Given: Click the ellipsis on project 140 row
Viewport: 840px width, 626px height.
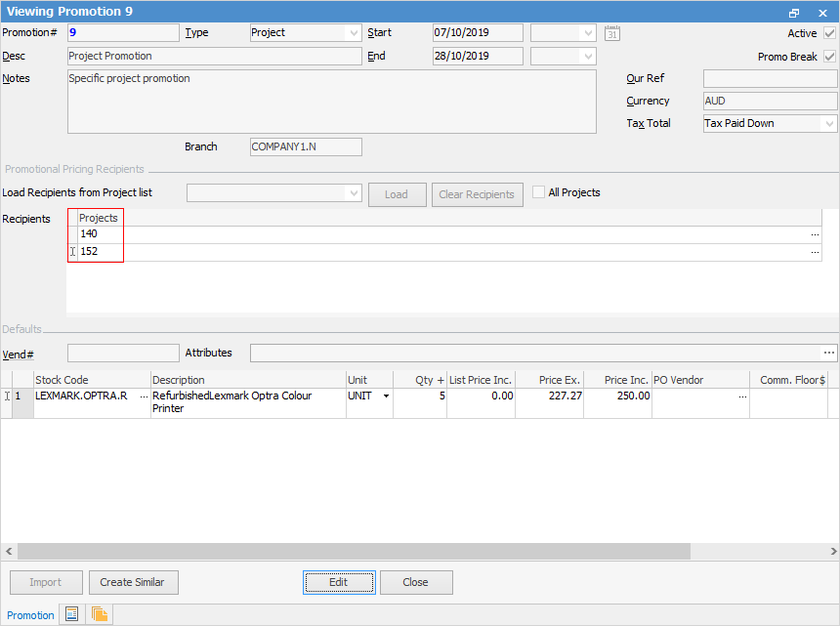Looking at the screenshot, I should coord(815,234).
